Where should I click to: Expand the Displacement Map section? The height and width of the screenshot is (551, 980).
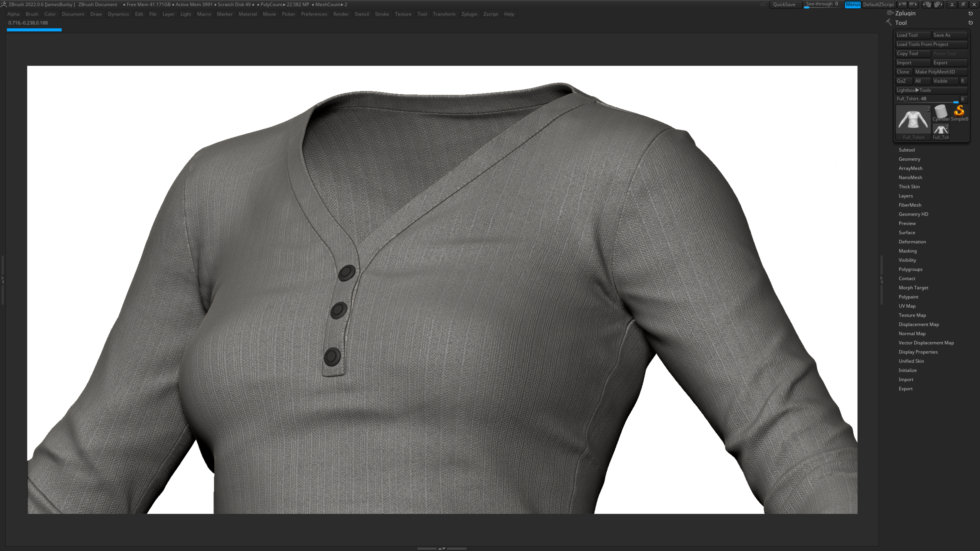click(918, 324)
